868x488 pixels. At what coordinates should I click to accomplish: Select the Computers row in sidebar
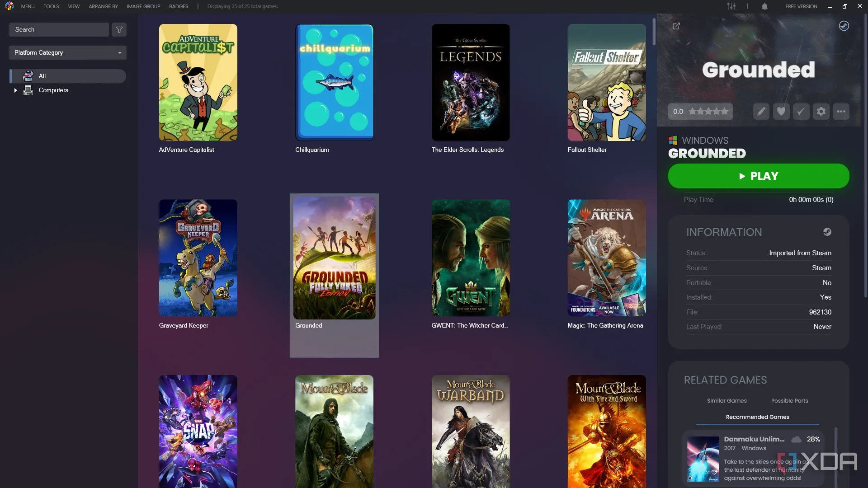[x=68, y=90]
